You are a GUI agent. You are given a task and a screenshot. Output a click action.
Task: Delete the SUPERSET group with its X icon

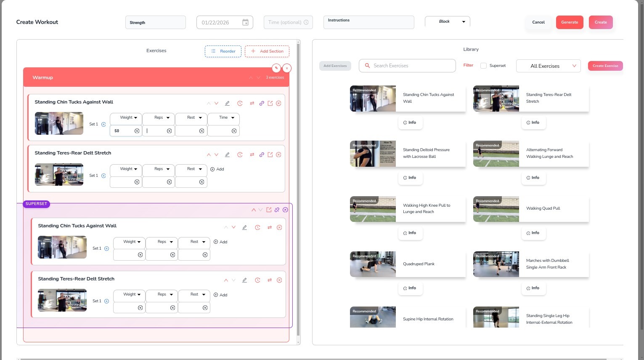point(285,210)
